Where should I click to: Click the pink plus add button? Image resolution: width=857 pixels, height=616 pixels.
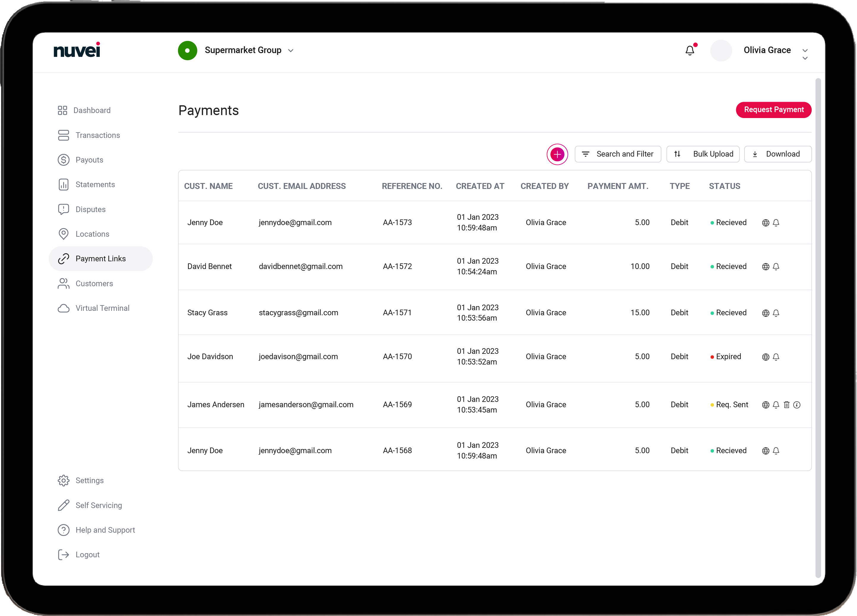[x=557, y=154]
